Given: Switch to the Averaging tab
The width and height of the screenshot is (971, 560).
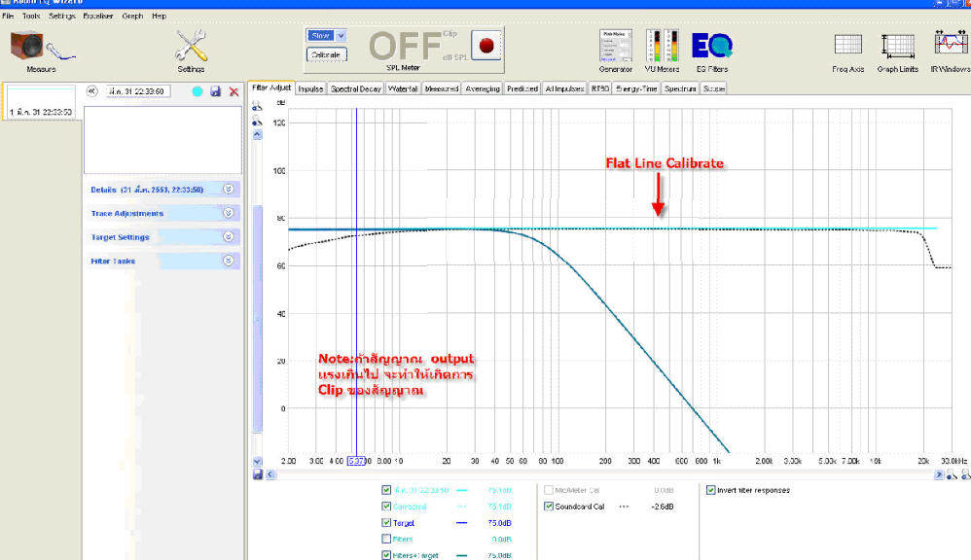Looking at the screenshot, I should click(x=483, y=89).
